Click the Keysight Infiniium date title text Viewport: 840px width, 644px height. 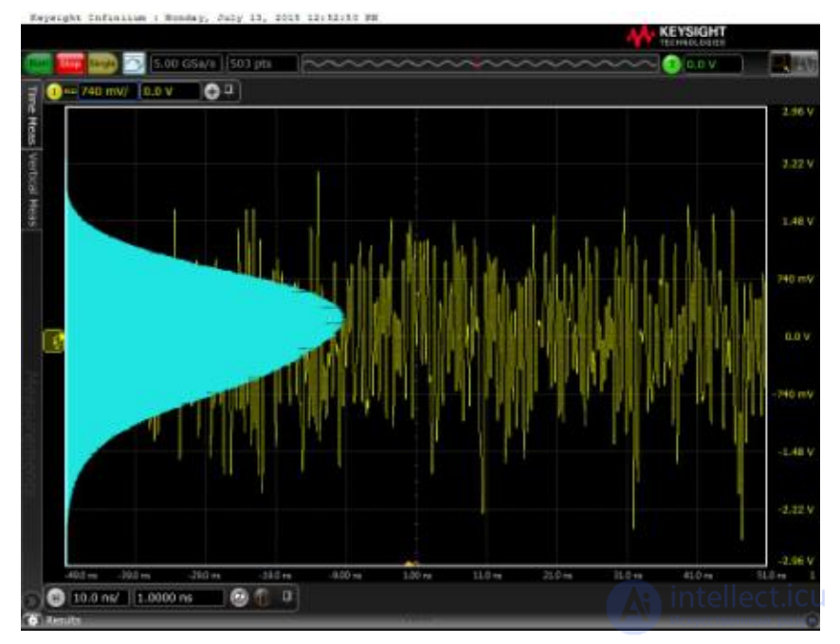pos(204,18)
